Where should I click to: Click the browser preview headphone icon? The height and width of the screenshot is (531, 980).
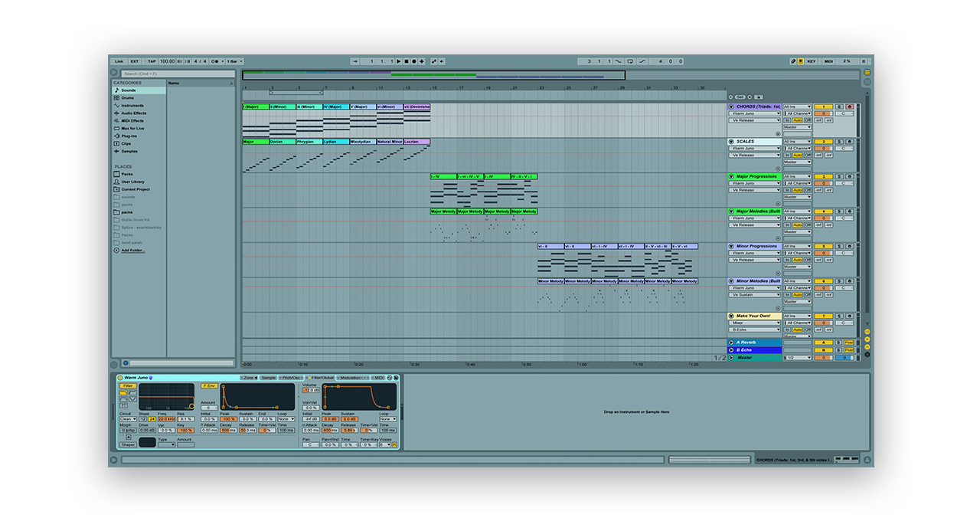pos(125,363)
